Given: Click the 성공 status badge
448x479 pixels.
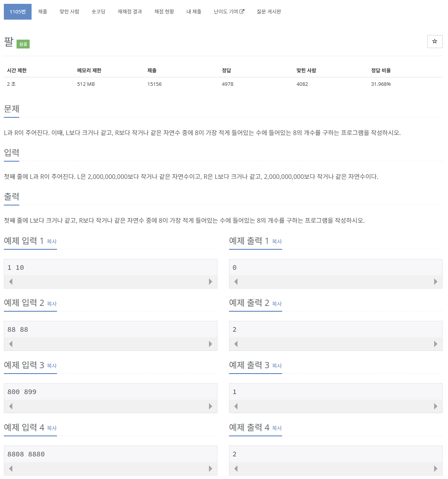Looking at the screenshot, I should click(x=23, y=44).
